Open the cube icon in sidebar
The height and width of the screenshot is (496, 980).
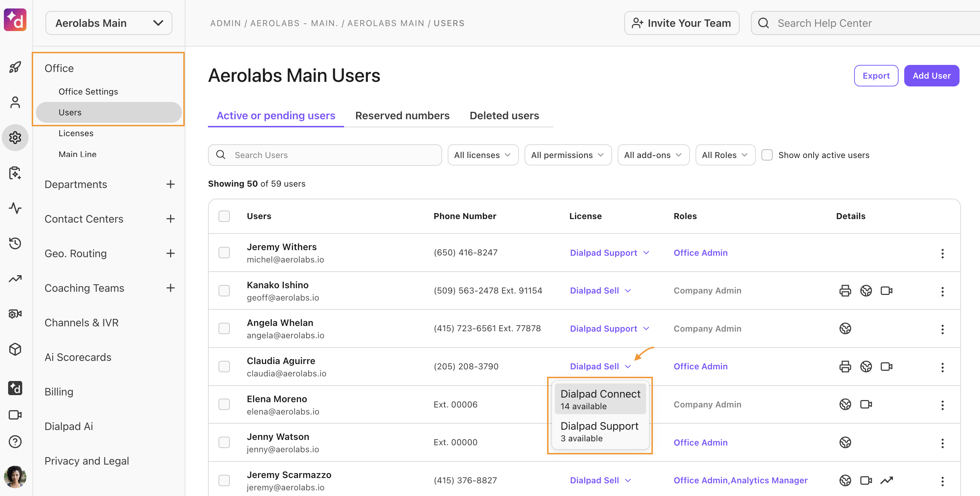15,349
